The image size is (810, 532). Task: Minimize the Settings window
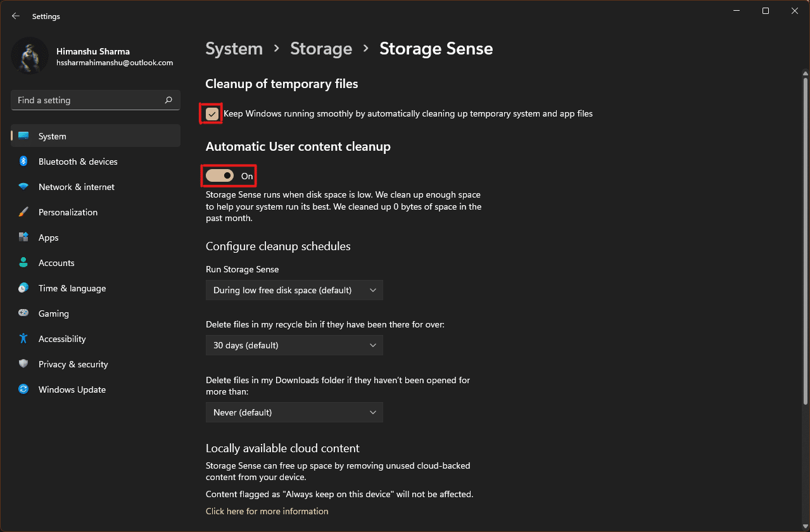(737, 11)
